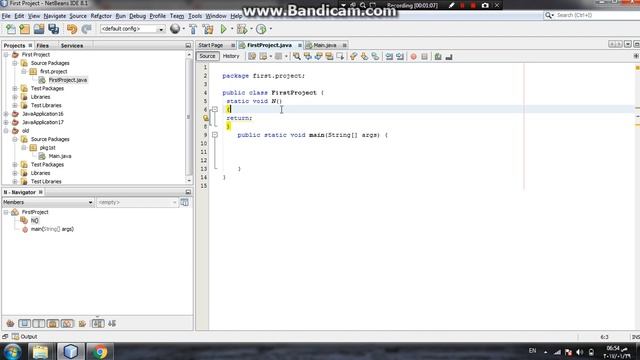Viewport: 640px width, 360px height.
Task: Click the Profile Project clock icon
Action: 261,29
